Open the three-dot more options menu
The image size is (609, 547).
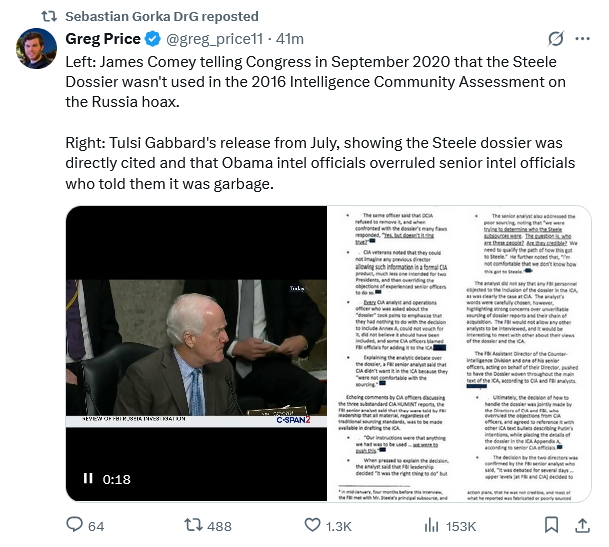tap(583, 39)
